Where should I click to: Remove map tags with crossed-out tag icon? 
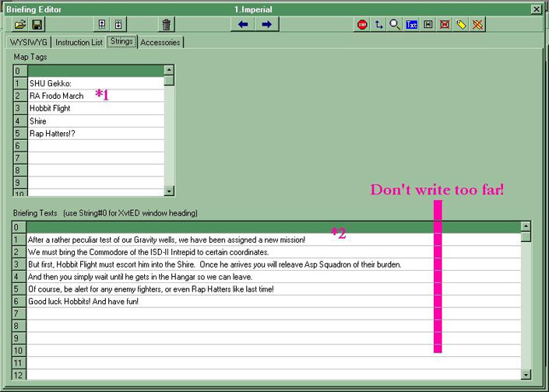(477, 24)
